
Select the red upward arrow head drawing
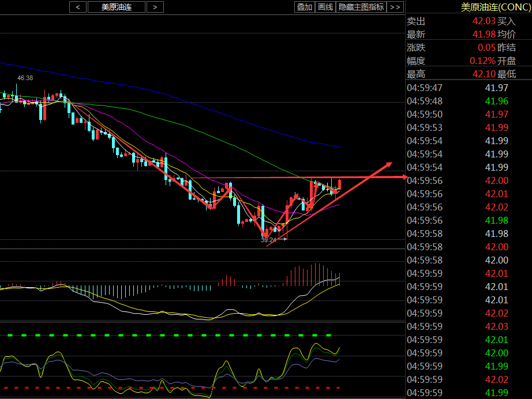click(387, 165)
